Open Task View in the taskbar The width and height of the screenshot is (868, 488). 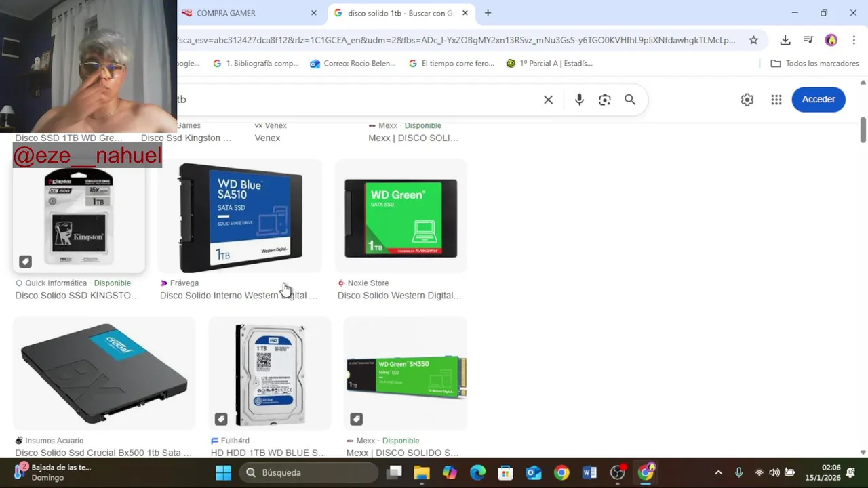(x=395, y=472)
